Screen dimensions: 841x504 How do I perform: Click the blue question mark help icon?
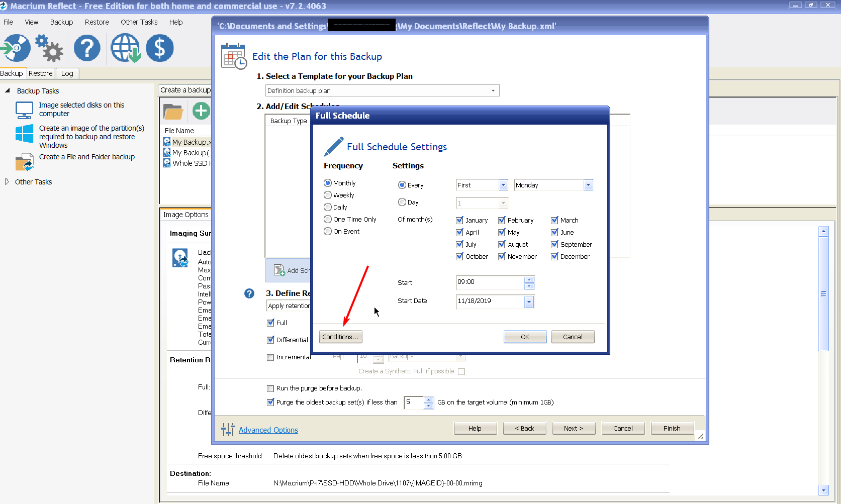pyautogui.click(x=87, y=48)
